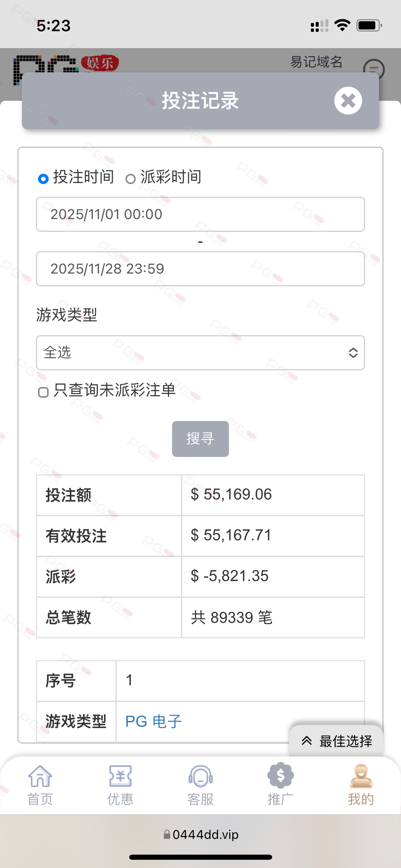Image resolution: width=401 pixels, height=868 pixels.
Task: Click the PG 娱乐 logo
Action: point(65,65)
